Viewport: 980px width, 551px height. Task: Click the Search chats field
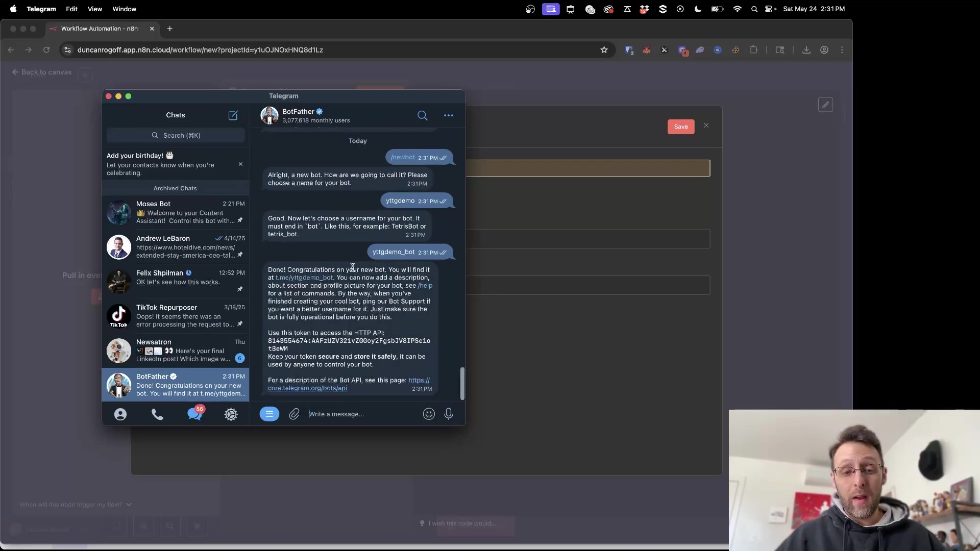(176, 135)
